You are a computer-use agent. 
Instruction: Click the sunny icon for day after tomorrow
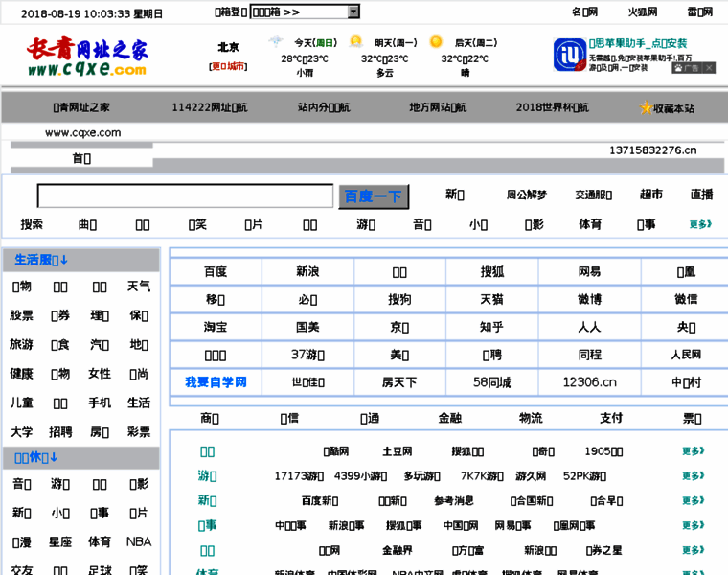click(x=436, y=42)
